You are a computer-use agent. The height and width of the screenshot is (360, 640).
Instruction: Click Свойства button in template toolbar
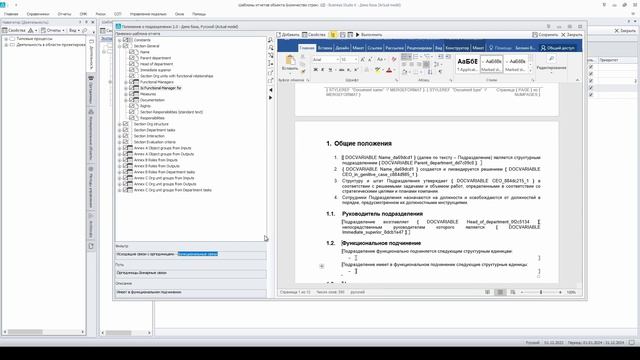point(314,35)
